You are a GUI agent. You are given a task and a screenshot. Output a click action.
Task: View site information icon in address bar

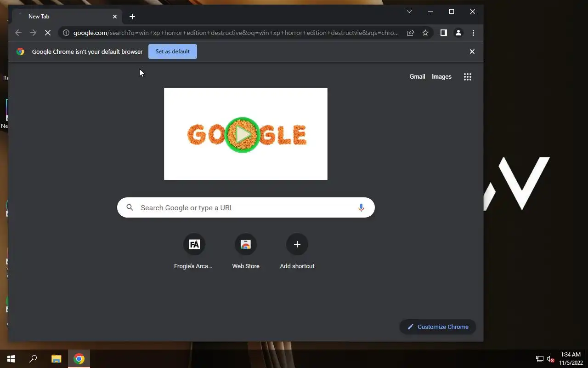click(66, 33)
